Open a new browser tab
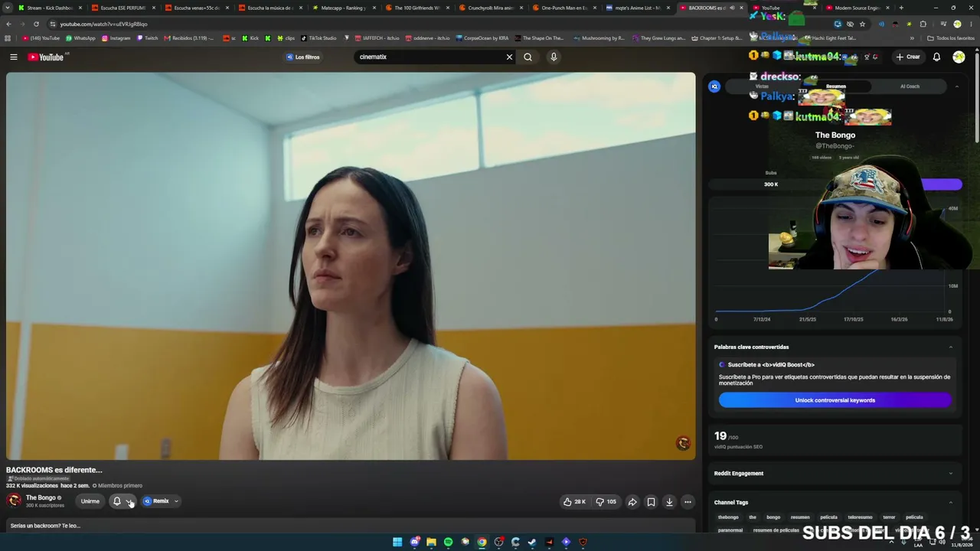Screen dimensions: 980x551 pos(901,8)
